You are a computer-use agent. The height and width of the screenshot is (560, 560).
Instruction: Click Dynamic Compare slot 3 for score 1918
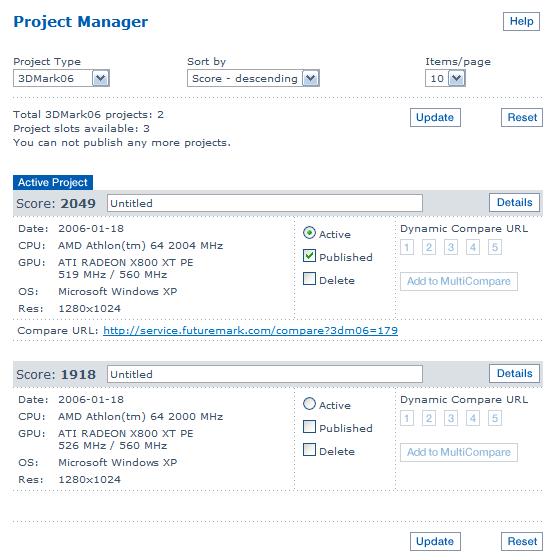pyautogui.click(x=451, y=418)
